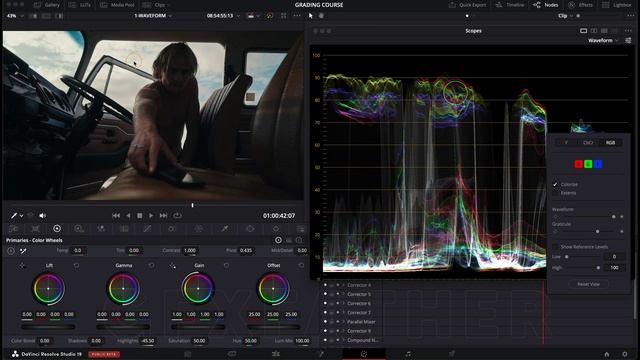The height and width of the screenshot is (360, 640).
Task: Open the qualifier picker dropdown arrow
Action: (x=21, y=216)
